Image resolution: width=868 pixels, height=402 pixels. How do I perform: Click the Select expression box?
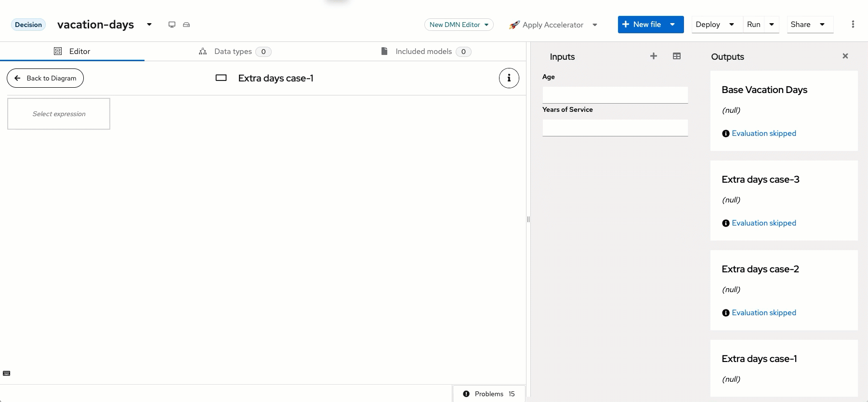click(59, 114)
